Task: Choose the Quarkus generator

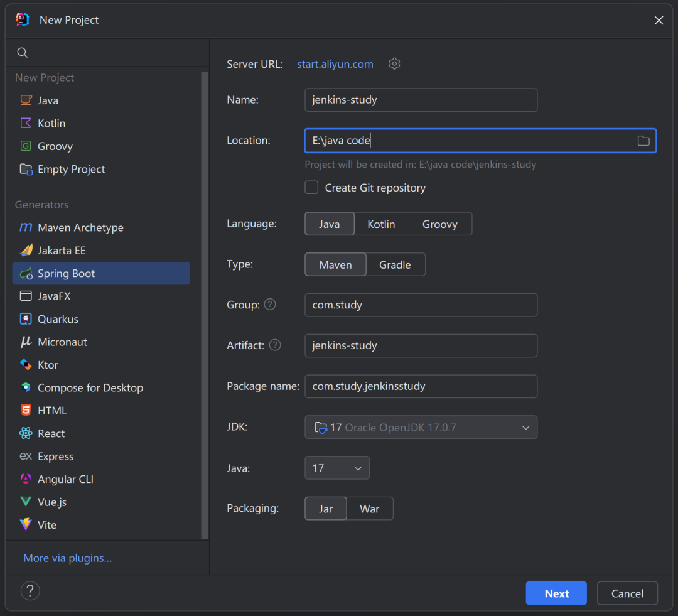Action: point(58,319)
